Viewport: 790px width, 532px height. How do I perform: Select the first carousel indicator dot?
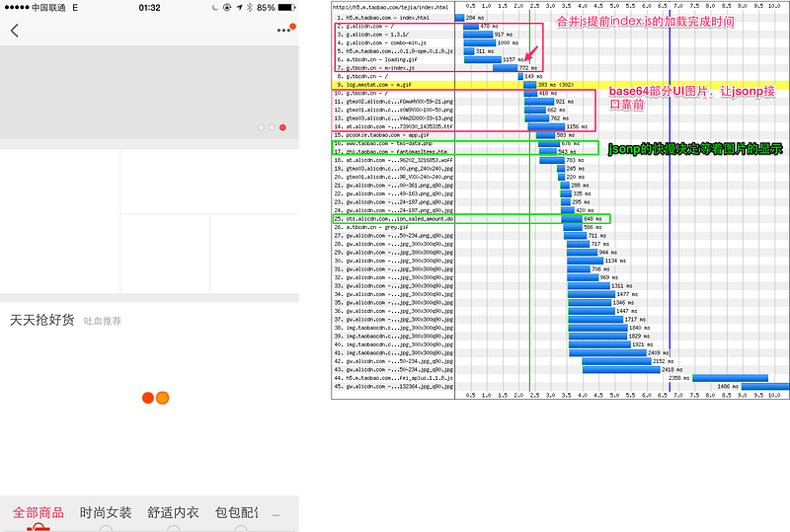(261, 127)
